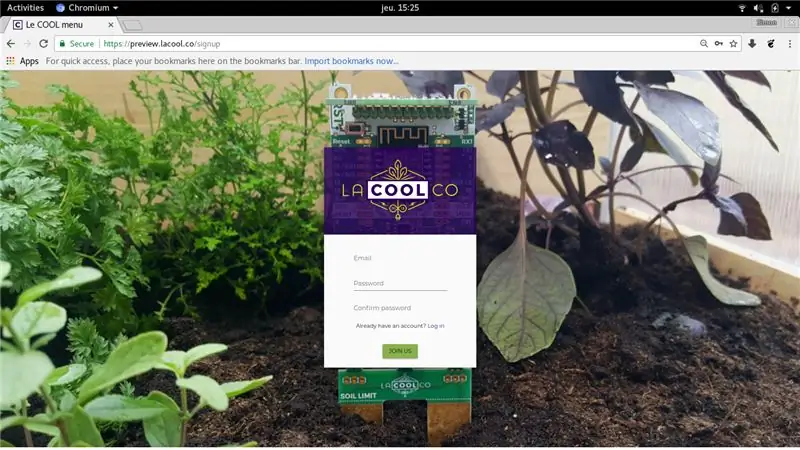800x450 pixels.
Task: Follow the Already have an account? Log in link
Action: point(400,326)
